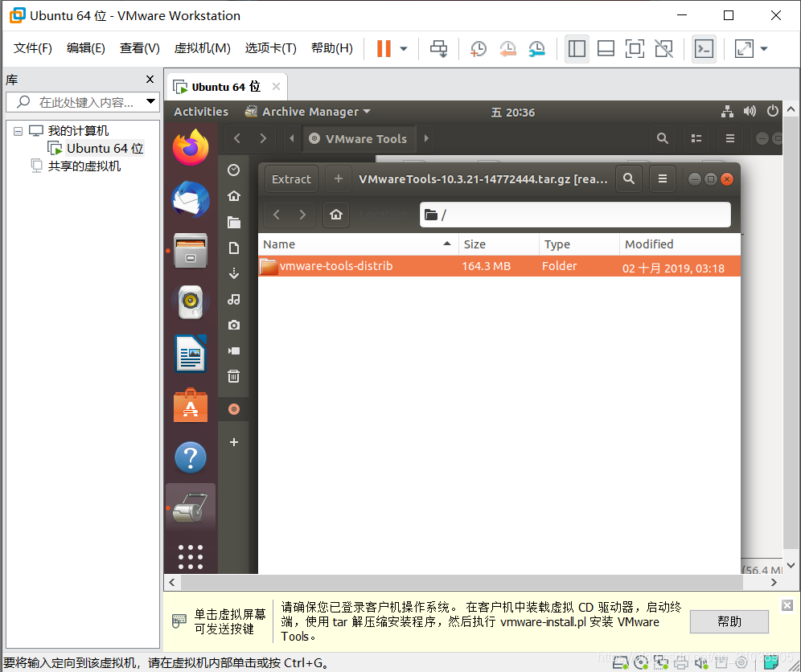Open Archive Manager from the dock

[x=191, y=507]
